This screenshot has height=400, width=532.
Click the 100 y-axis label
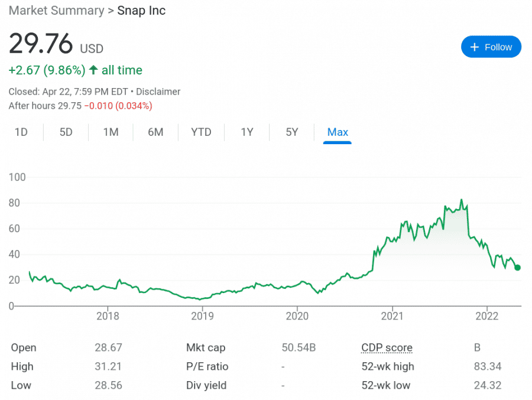pyautogui.click(x=17, y=177)
